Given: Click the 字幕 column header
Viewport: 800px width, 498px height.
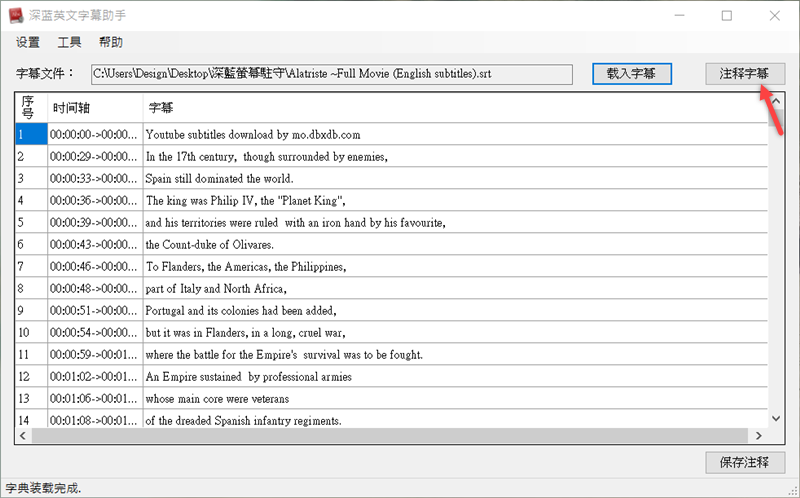Looking at the screenshot, I should click(456, 108).
